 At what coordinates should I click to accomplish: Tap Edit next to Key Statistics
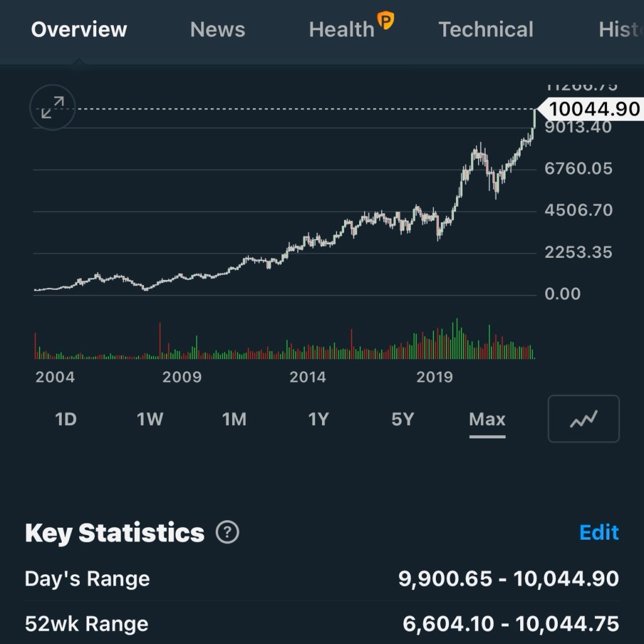tap(599, 533)
